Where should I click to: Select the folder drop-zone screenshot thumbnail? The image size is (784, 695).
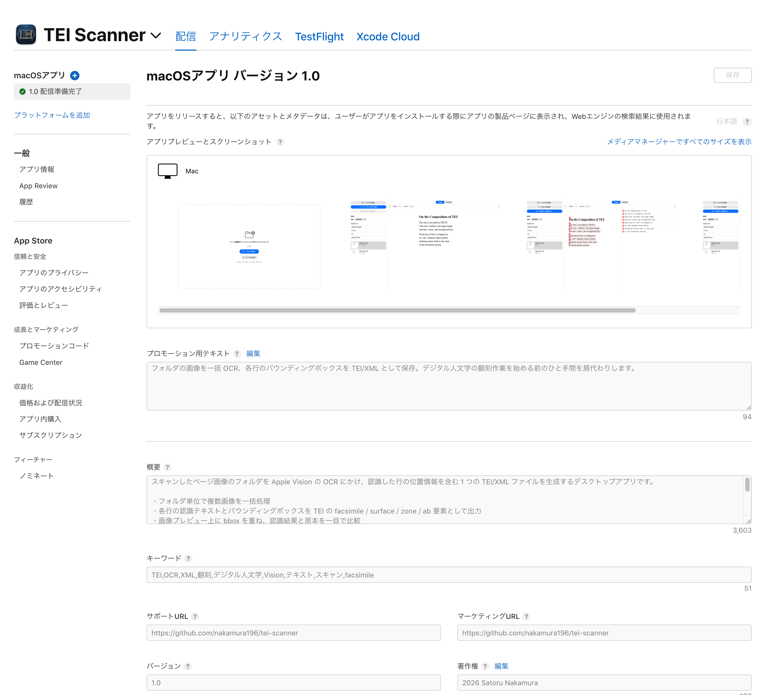249,246
